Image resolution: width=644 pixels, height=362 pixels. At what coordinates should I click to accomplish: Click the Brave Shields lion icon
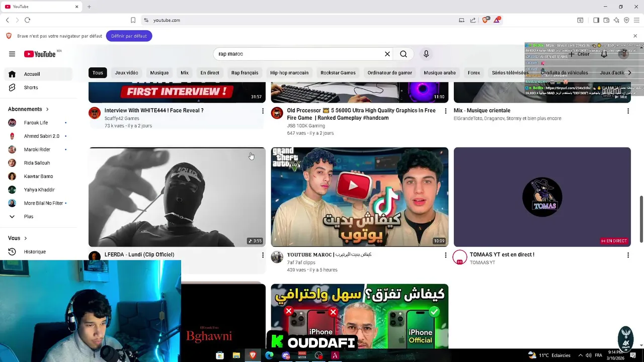(x=486, y=20)
